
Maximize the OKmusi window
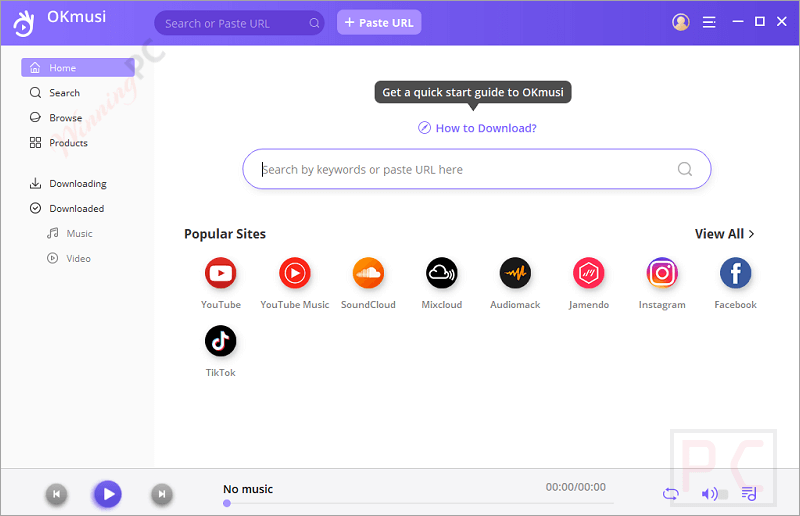coord(760,21)
